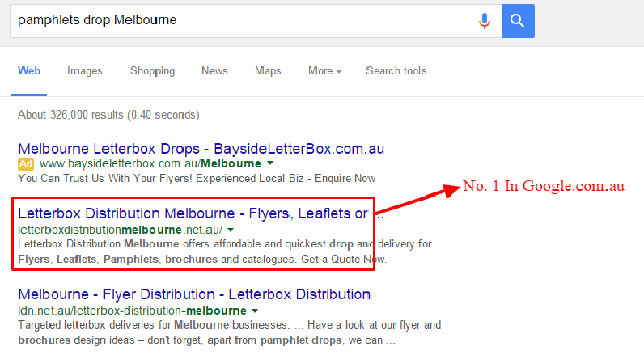The height and width of the screenshot is (355, 644).
Task: Expand arrow beside baysideletterbox.com.au URL
Action: [x=269, y=163]
